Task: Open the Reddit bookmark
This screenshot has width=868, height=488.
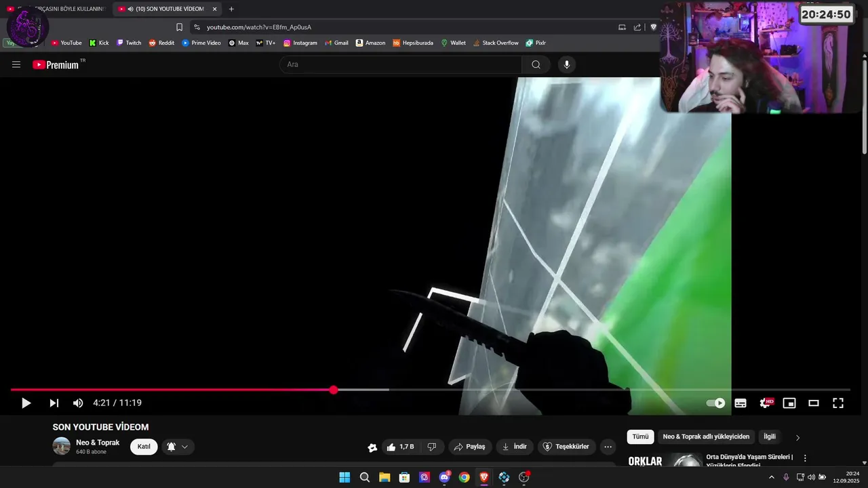Action: 161,43
